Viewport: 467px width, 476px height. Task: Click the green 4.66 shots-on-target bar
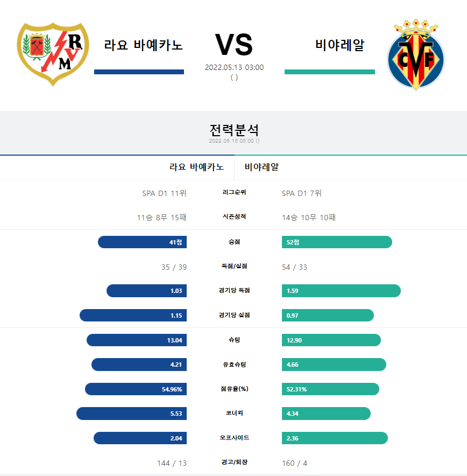334,365
